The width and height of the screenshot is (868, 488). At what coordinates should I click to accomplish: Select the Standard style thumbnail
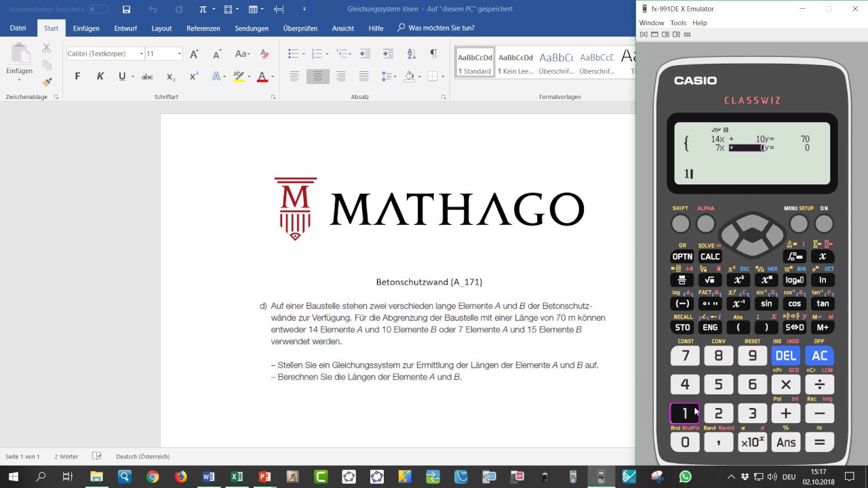click(x=475, y=62)
